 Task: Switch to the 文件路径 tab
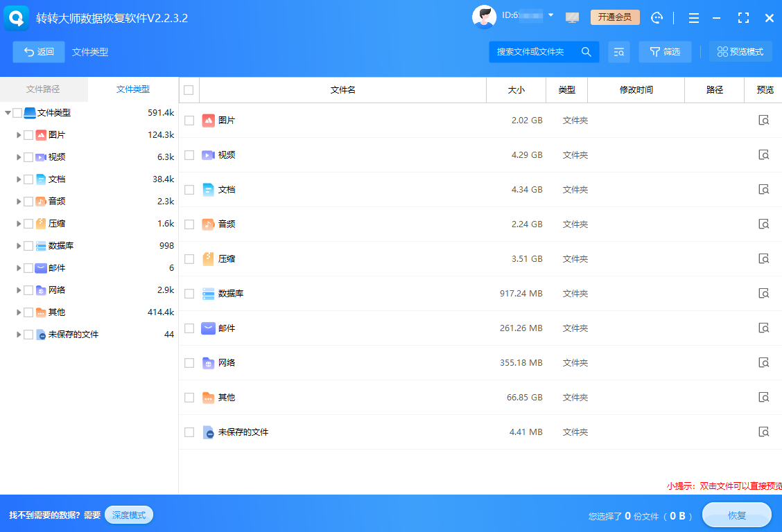coord(43,89)
